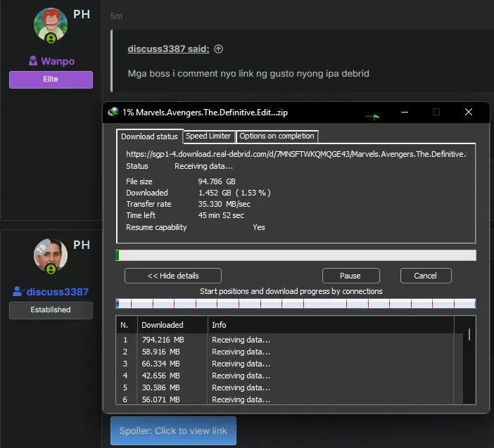Click discuss3387's green online status badge
The height and width of the screenshot is (448, 494).
coord(51,269)
